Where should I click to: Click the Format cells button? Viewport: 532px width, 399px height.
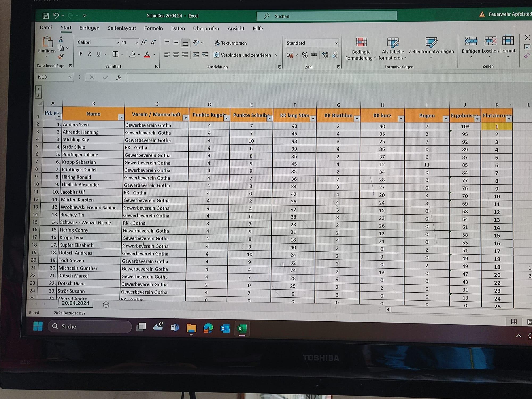508,47
